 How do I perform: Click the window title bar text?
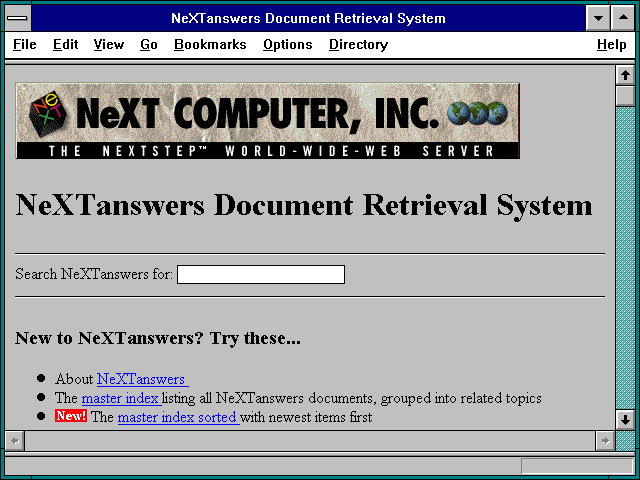308,18
